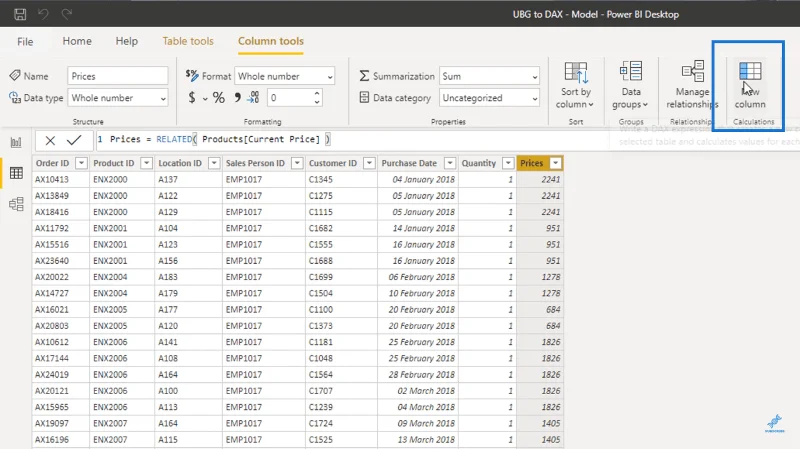Click the Undo arrow icon
Viewport: 800px width, 449px height.
43,14
